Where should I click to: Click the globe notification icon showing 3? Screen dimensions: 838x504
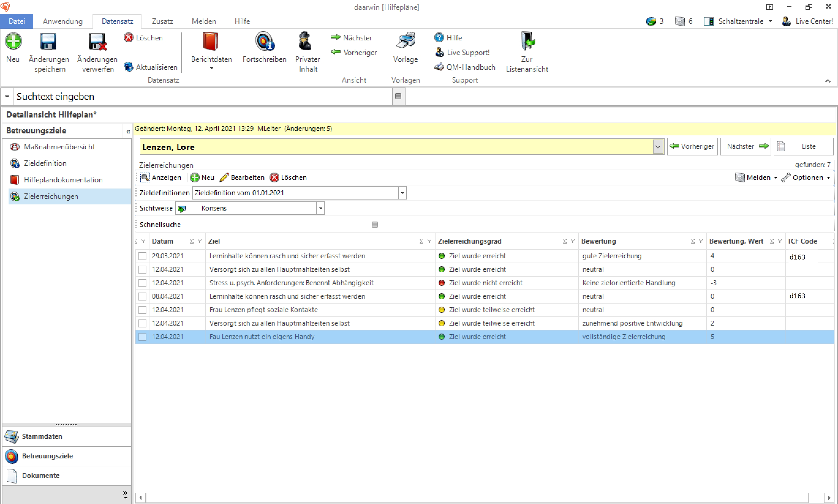651,21
